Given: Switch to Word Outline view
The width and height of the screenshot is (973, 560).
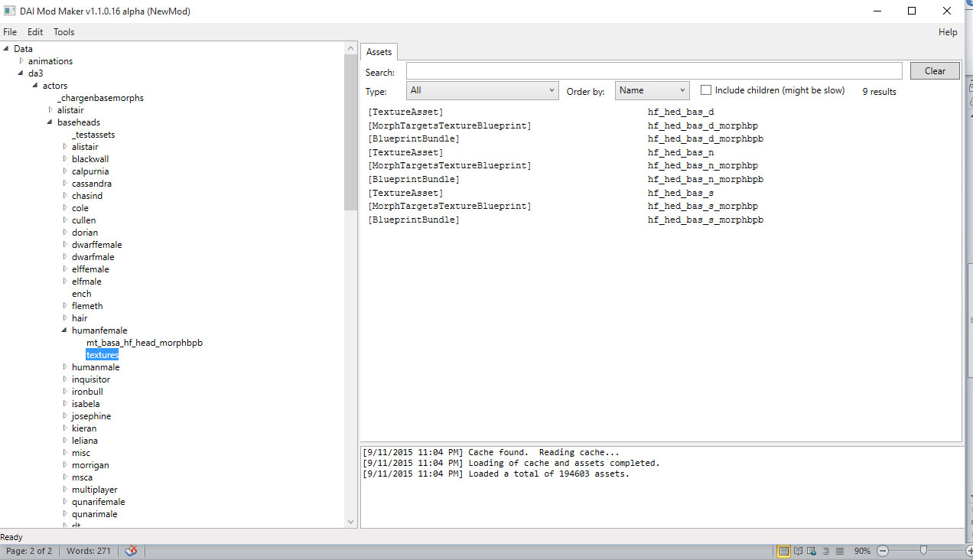Looking at the screenshot, I should click(825, 551).
